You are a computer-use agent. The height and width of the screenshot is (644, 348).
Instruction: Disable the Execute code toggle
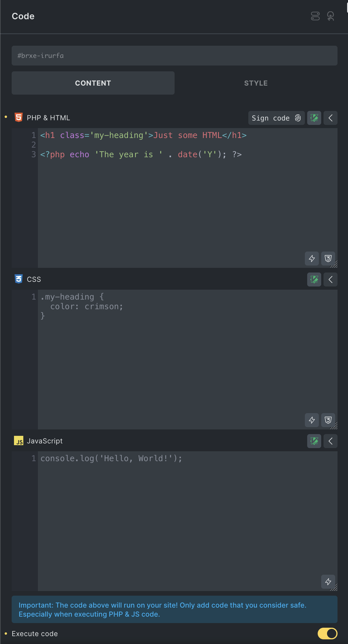coord(327,633)
